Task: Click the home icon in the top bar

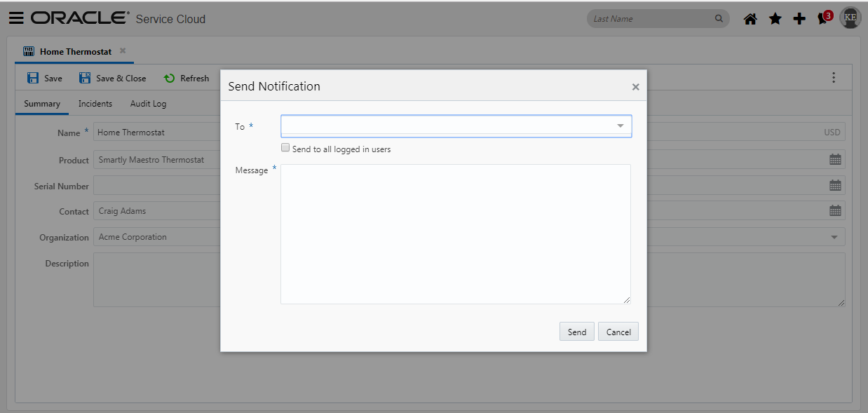Action: point(750,18)
